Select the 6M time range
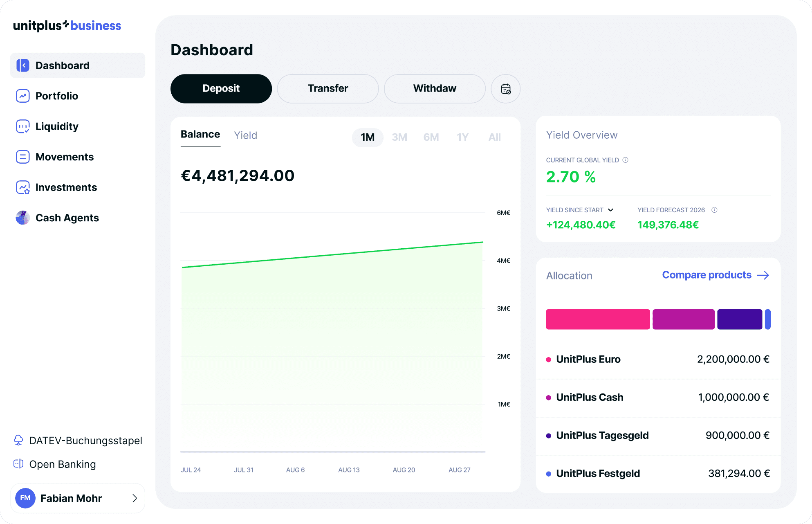 (x=431, y=137)
